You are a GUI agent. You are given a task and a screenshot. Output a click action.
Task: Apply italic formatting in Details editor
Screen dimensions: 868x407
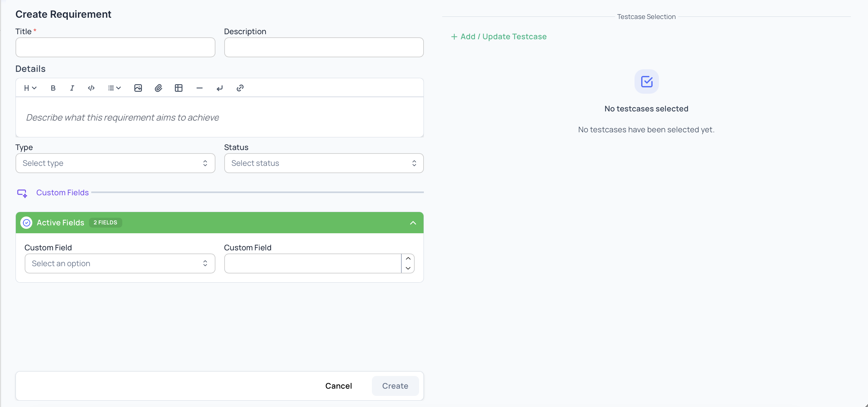72,88
